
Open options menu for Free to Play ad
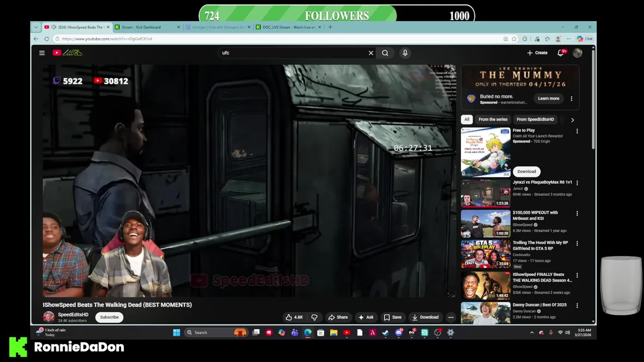pos(577,131)
